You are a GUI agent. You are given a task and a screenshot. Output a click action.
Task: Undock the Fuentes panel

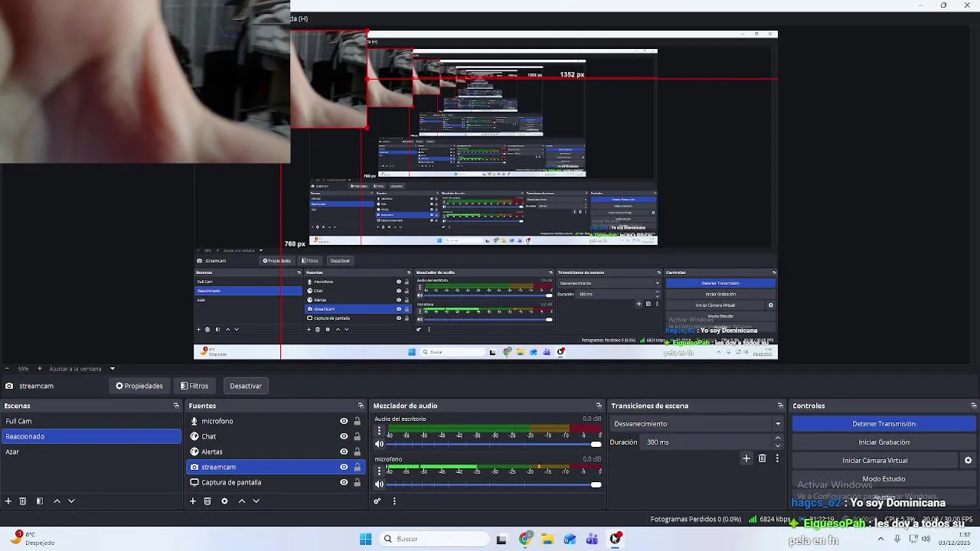pyautogui.click(x=361, y=406)
